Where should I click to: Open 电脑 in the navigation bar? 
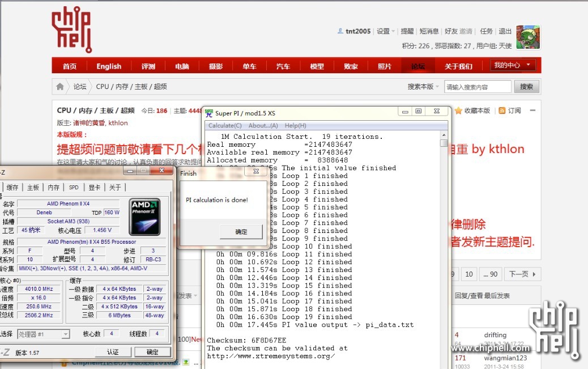[x=182, y=66]
